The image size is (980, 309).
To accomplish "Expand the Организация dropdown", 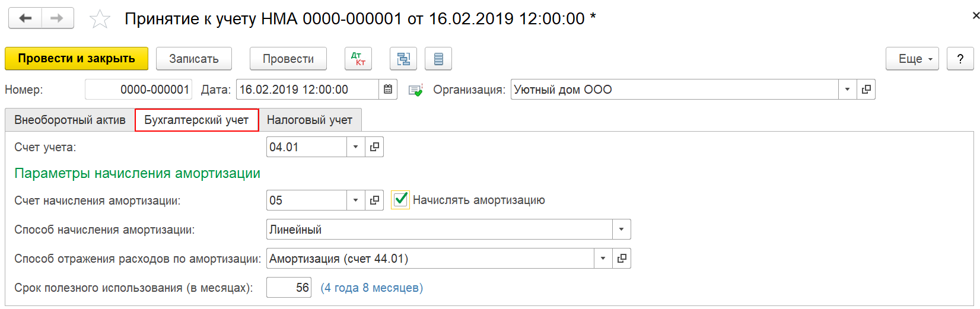I will pos(847,90).
